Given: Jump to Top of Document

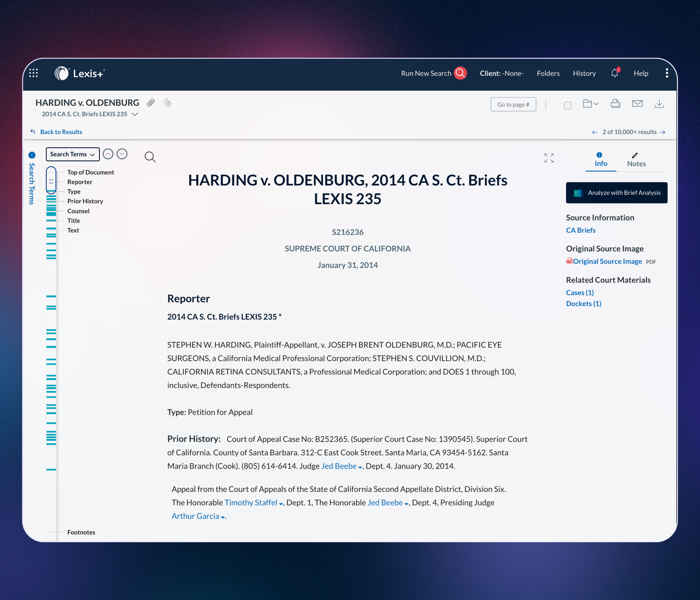Looking at the screenshot, I should (91, 172).
